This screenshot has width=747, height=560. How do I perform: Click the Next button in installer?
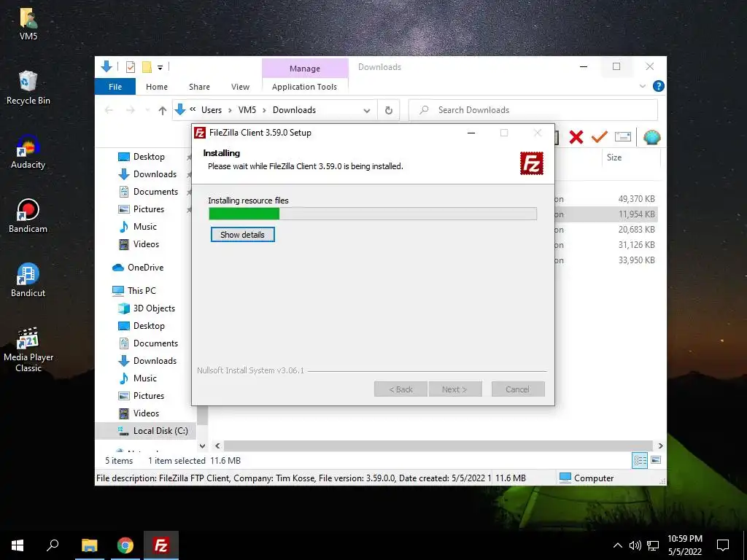[455, 389]
